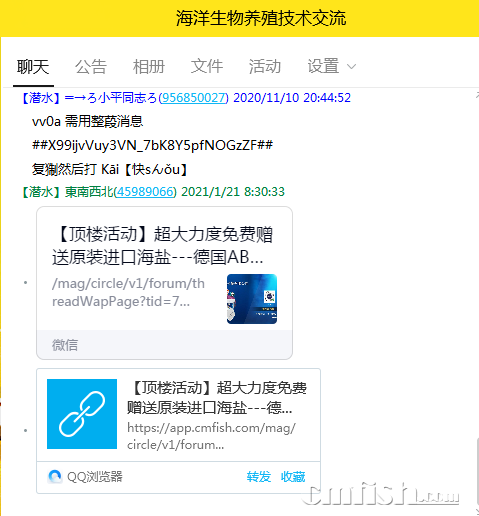Select the ##X99ijvVuy3VN_7bK8Y5pfNOGzZF## message text
The width and height of the screenshot is (479, 516).
point(152,145)
